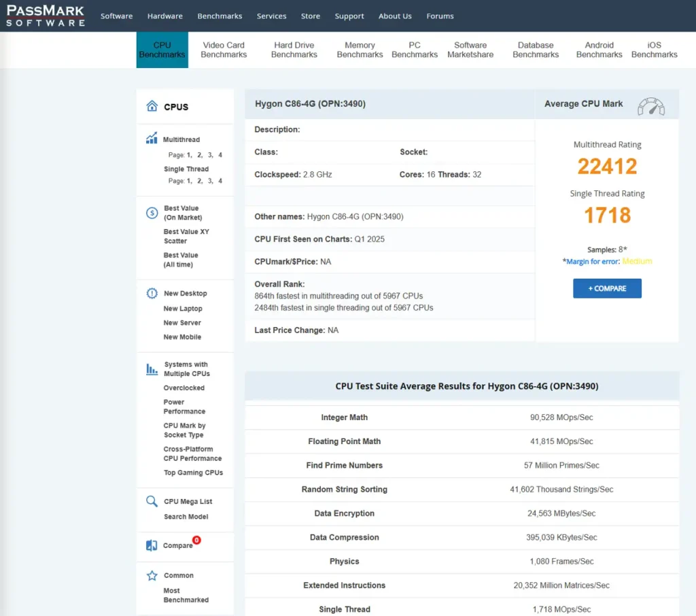Open the About Us menu

pyautogui.click(x=395, y=16)
